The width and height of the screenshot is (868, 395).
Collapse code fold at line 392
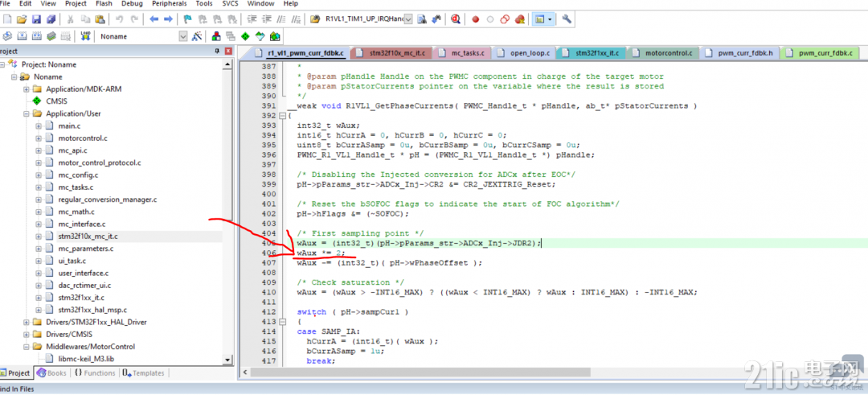[x=283, y=116]
